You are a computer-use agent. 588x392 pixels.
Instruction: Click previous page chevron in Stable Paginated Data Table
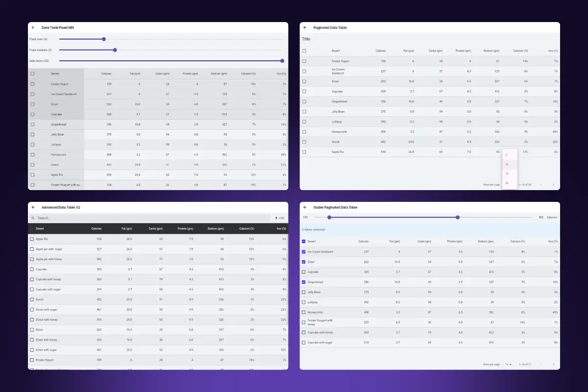(x=540, y=365)
